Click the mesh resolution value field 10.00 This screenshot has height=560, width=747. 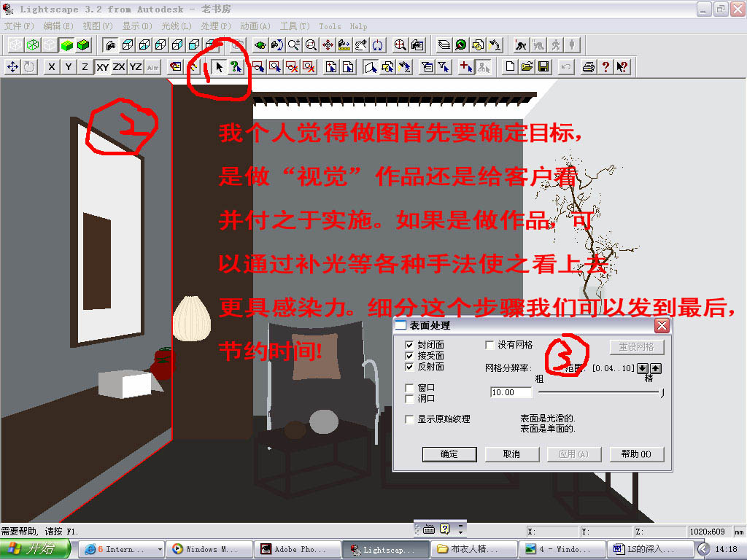click(511, 392)
